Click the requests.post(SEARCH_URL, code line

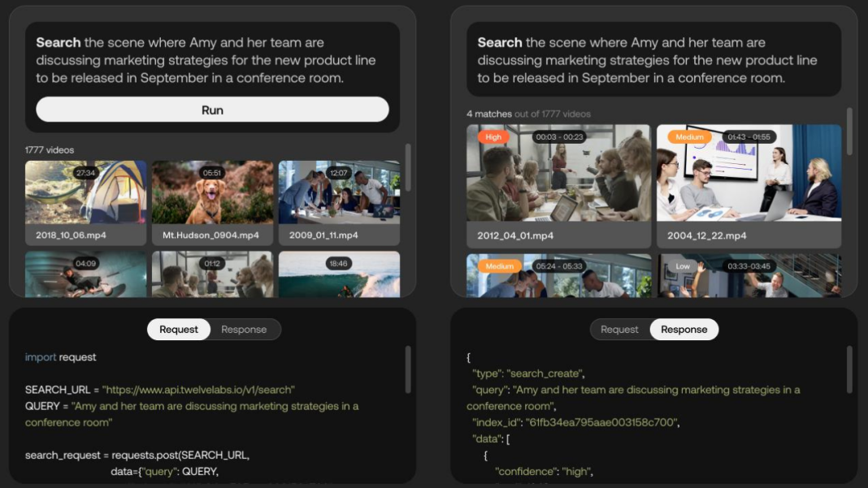click(x=137, y=455)
